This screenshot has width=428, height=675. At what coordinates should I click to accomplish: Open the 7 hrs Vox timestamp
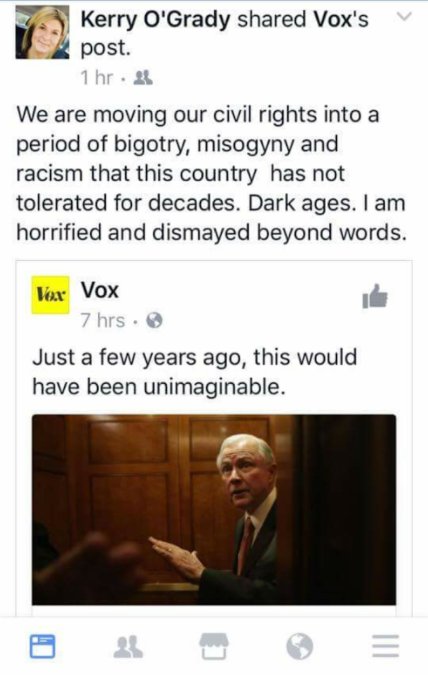click(x=102, y=320)
